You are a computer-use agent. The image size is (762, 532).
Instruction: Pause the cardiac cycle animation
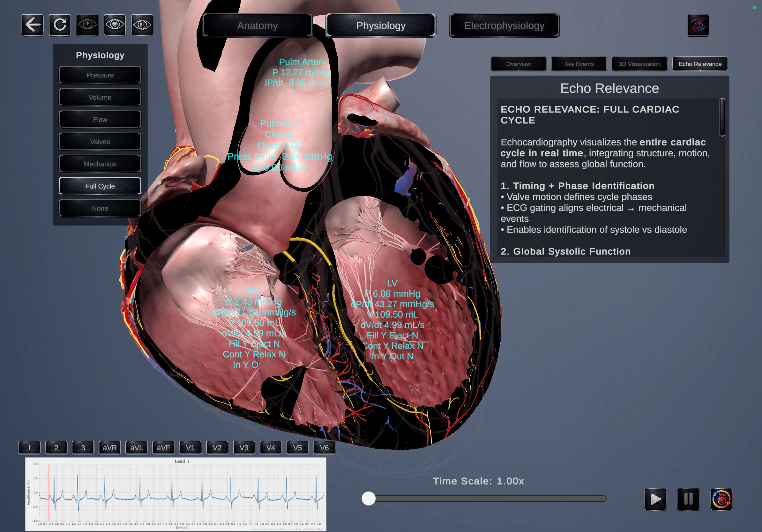(x=688, y=499)
